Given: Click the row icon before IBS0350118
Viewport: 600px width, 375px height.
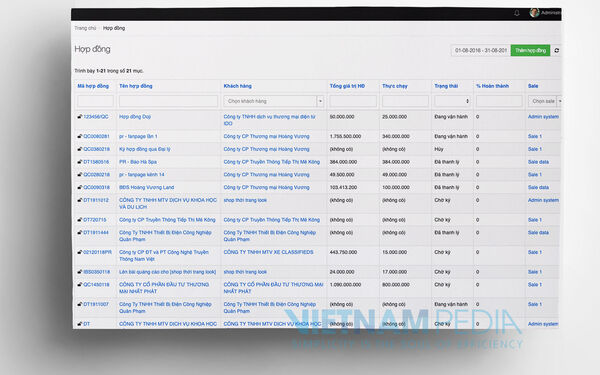Looking at the screenshot, I should click(80, 272).
